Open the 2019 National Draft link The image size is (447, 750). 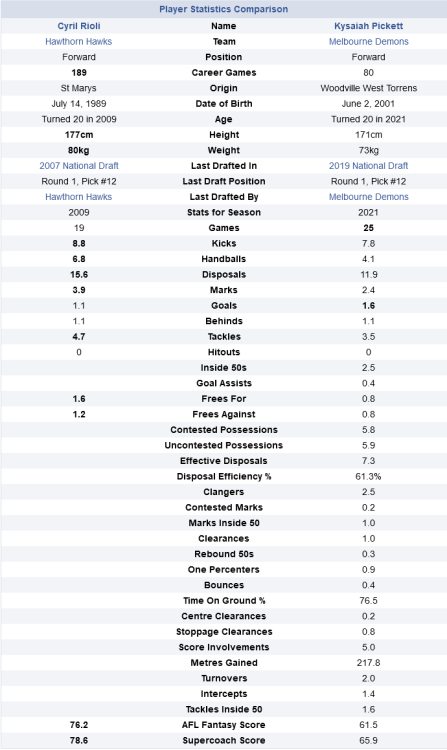pos(368,165)
